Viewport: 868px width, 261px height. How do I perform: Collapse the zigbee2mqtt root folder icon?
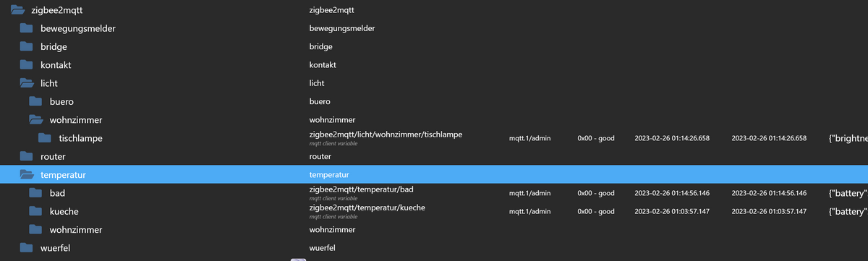(x=19, y=10)
